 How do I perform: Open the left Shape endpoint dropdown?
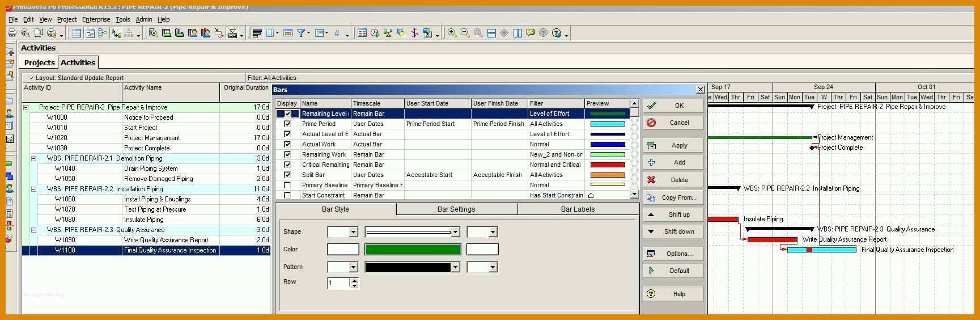pos(353,232)
